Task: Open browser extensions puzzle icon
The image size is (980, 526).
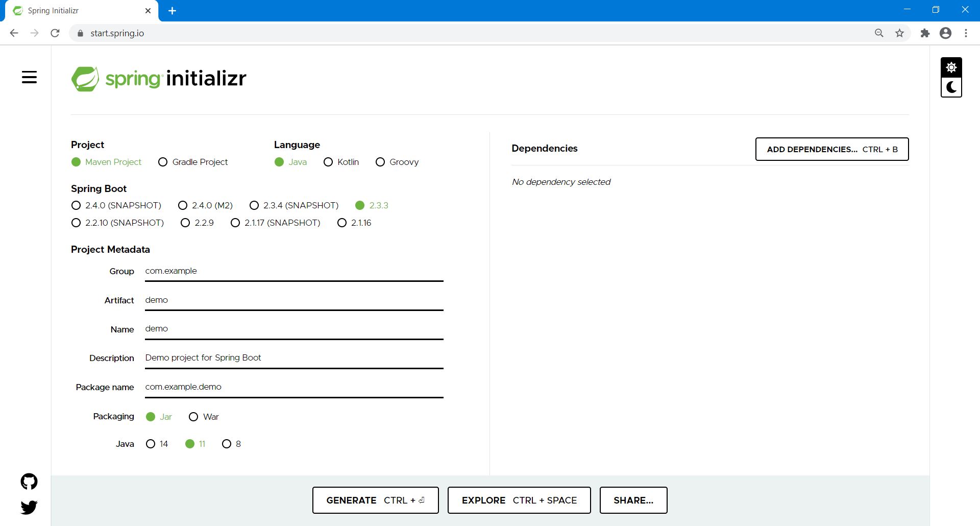Action: click(925, 33)
